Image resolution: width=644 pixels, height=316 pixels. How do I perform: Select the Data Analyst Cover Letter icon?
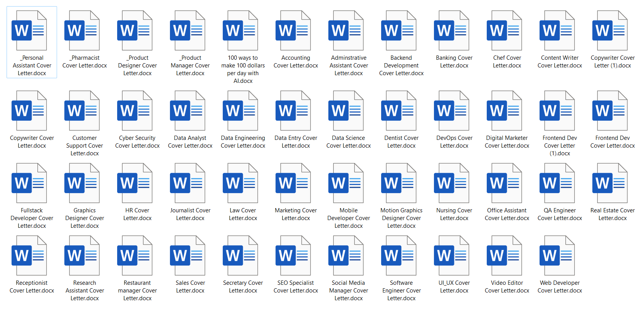[x=188, y=111]
